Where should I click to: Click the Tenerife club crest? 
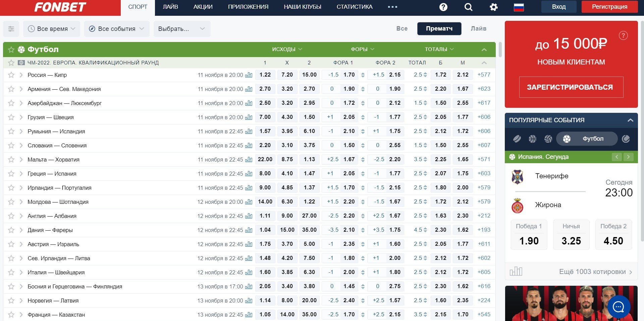pyautogui.click(x=517, y=177)
